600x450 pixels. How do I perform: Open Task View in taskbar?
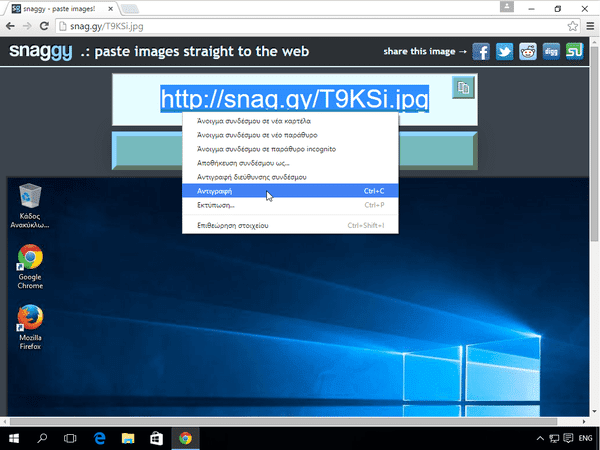click(70, 438)
